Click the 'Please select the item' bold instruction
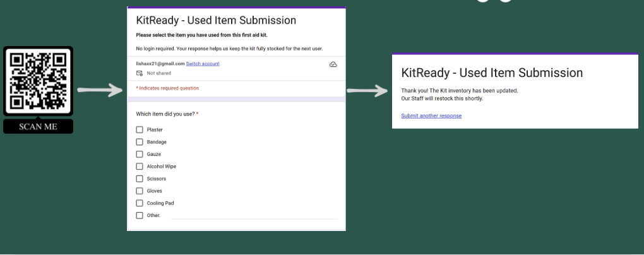The height and width of the screenshot is (255, 644). 201,35
